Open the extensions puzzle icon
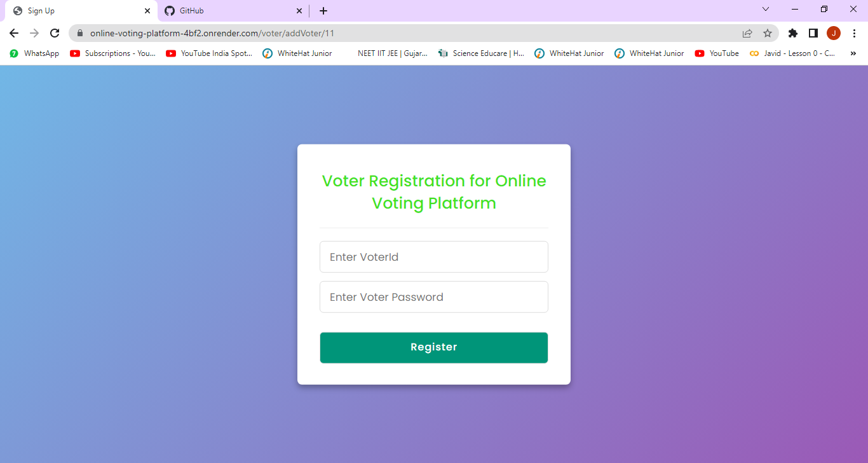868x463 pixels. point(792,33)
